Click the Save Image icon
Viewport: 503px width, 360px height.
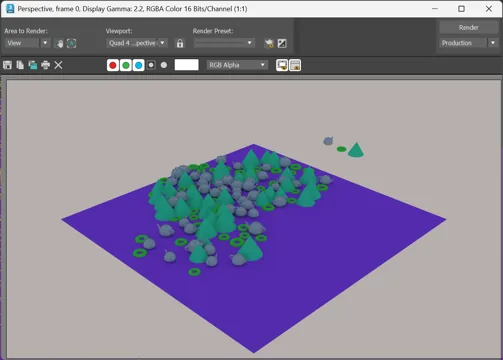[x=7, y=65]
